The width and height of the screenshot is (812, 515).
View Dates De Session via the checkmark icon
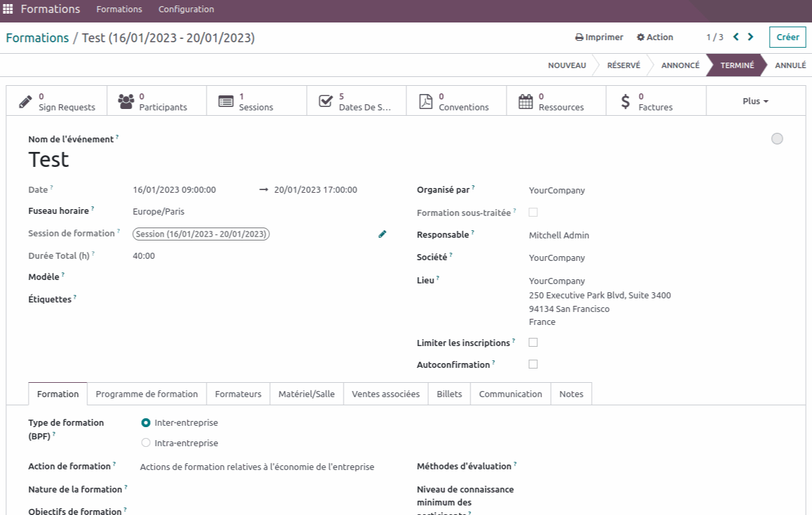[x=325, y=101]
